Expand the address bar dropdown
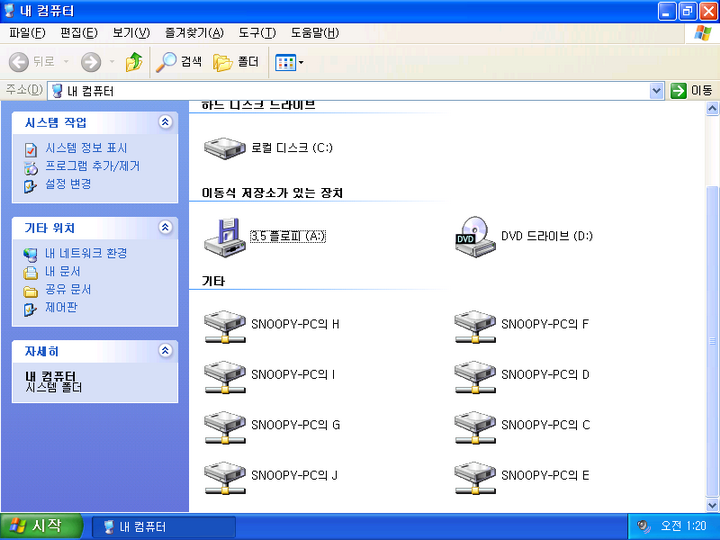 click(x=657, y=91)
